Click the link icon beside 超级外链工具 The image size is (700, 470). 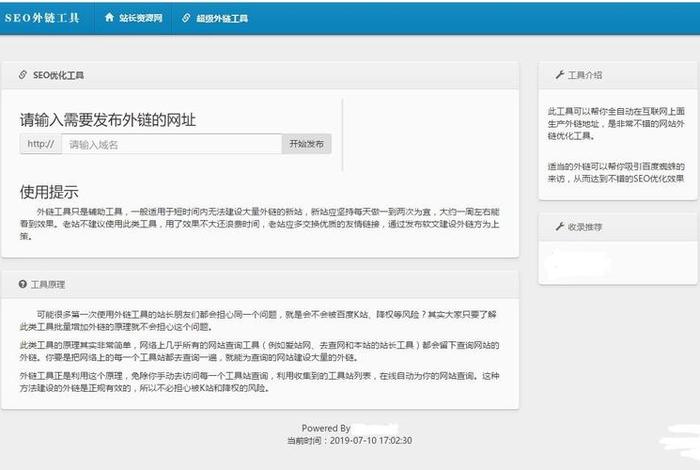186,18
